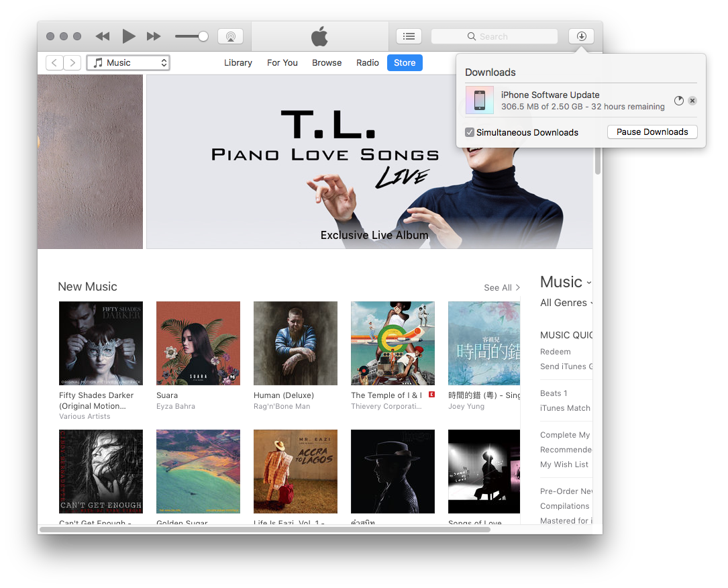This screenshot has height=588, width=728.
Task: Skip forward with the fast-forward button
Action: (x=154, y=36)
